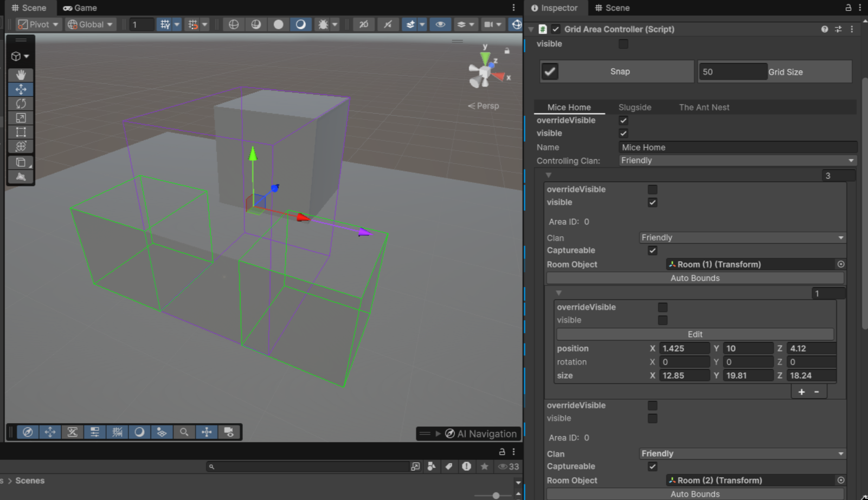
Task: Toggle scene visibility eye in toolbar
Action: pos(440,24)
